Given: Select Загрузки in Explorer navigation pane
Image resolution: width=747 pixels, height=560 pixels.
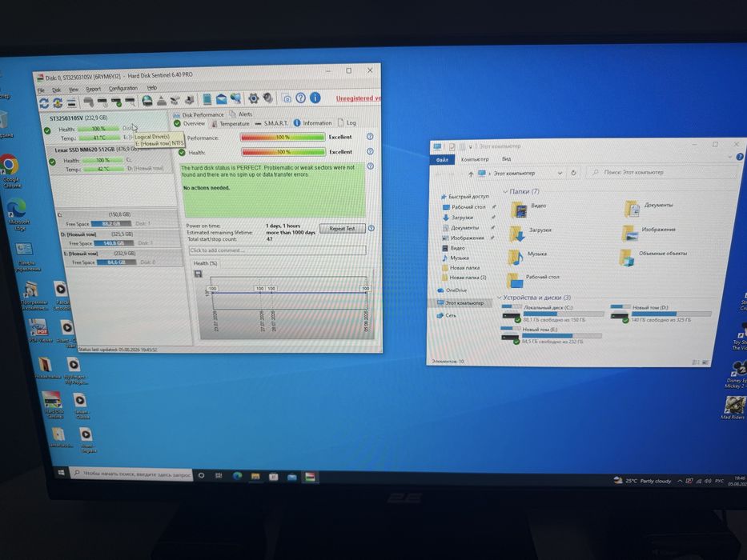Looking at the screenshot, I should pyautogui.click(x=462, y=218).
